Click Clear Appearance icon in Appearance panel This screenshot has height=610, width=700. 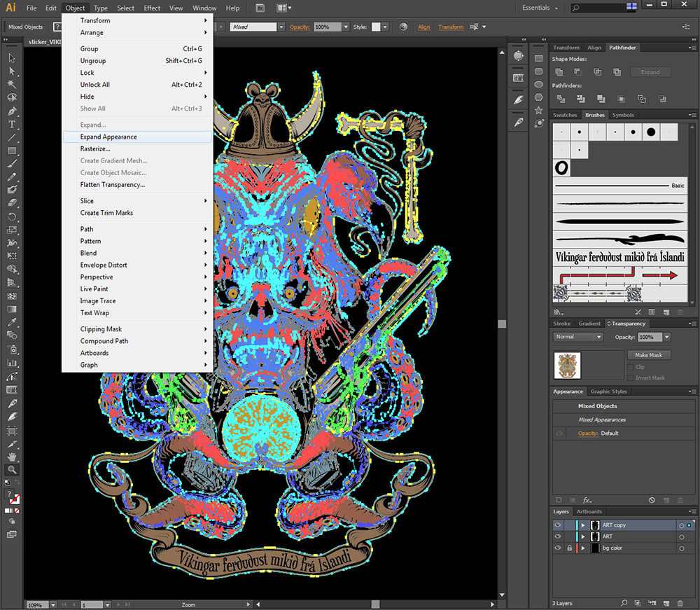coord(652,500)
